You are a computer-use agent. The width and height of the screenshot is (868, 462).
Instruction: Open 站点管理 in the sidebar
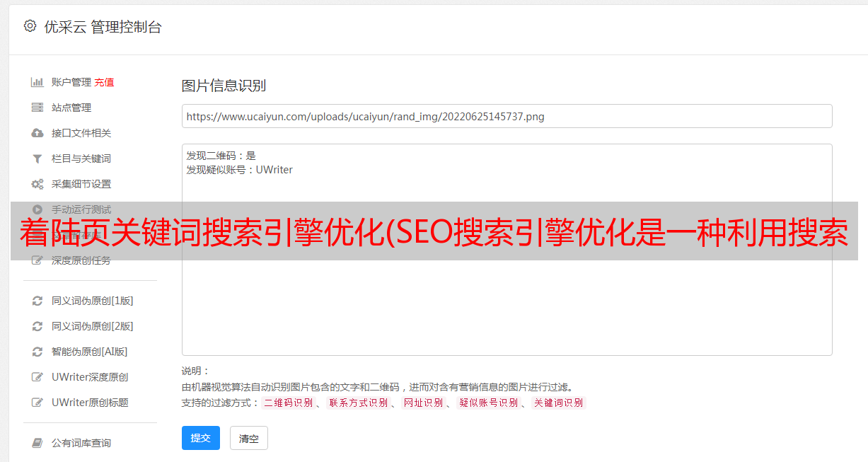[71, 108]
